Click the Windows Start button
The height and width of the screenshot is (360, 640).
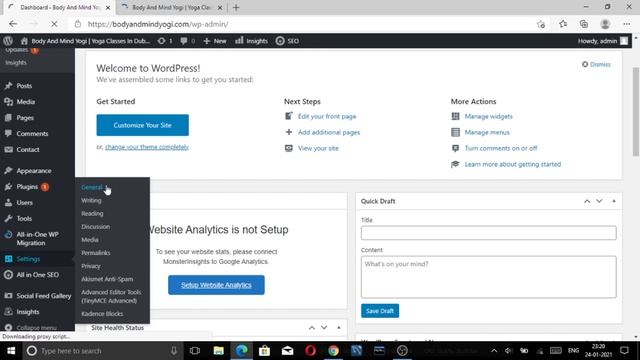11,351
